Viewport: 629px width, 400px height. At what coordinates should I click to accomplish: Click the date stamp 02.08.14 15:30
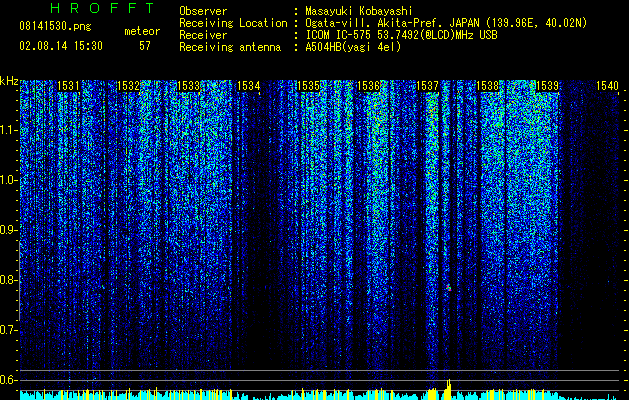(x=61, y=46)
